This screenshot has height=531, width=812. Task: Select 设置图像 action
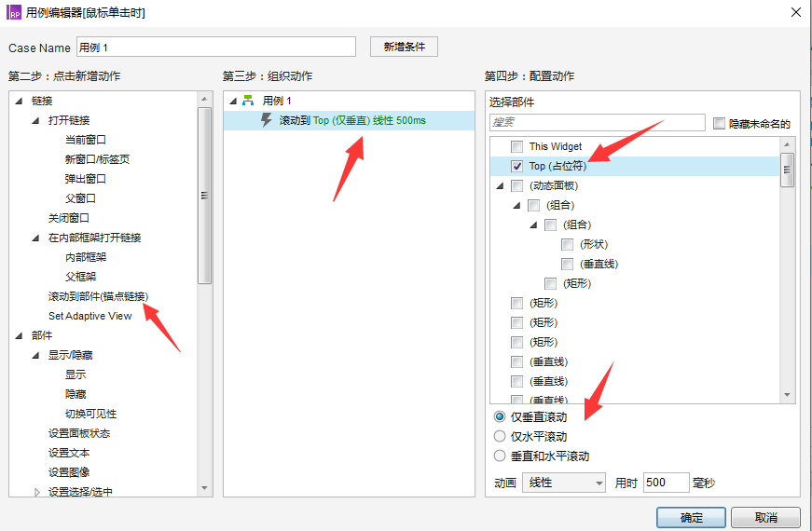coord(69,472)
